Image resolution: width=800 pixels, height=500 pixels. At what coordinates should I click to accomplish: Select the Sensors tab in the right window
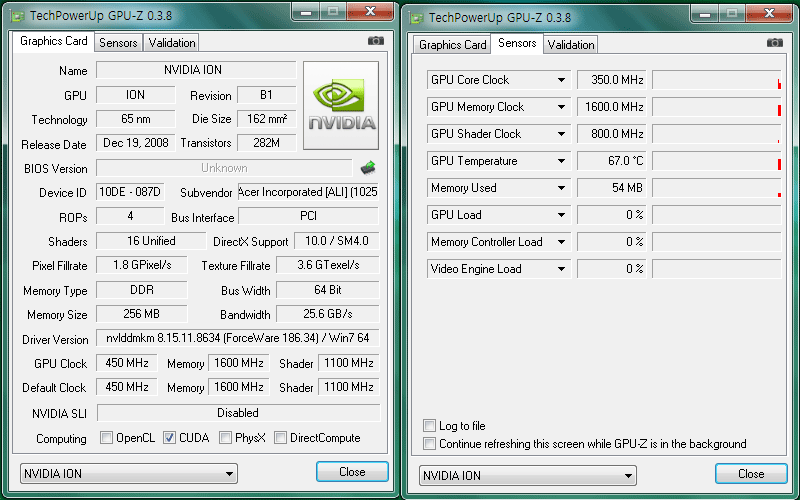tap(517, 43)
